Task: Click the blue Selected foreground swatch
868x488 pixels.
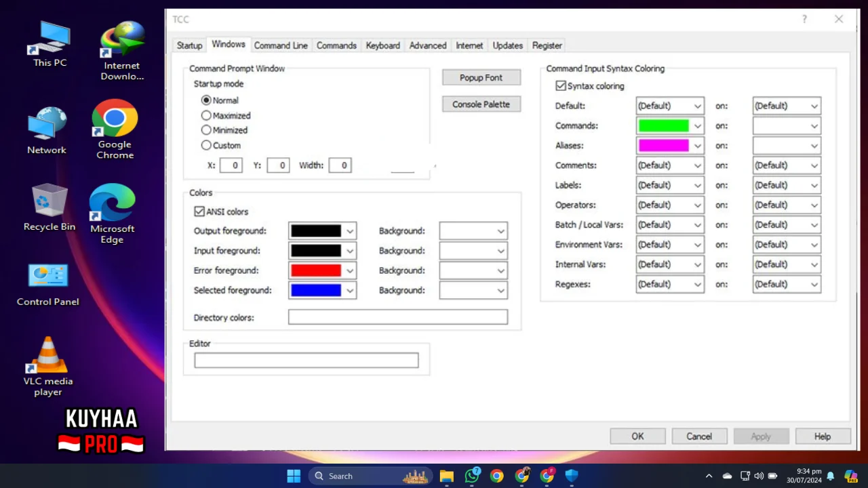Action: coord(316,290)
